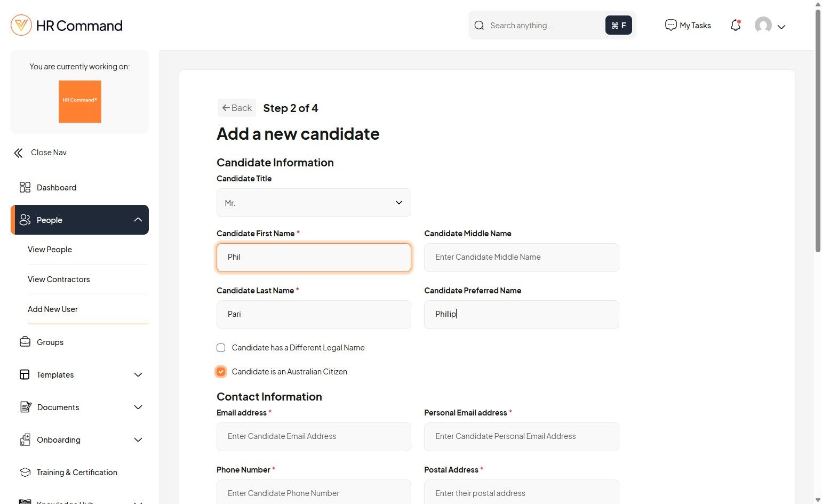Uncheck Candidate is an Australian Citizen

point(221,372)
